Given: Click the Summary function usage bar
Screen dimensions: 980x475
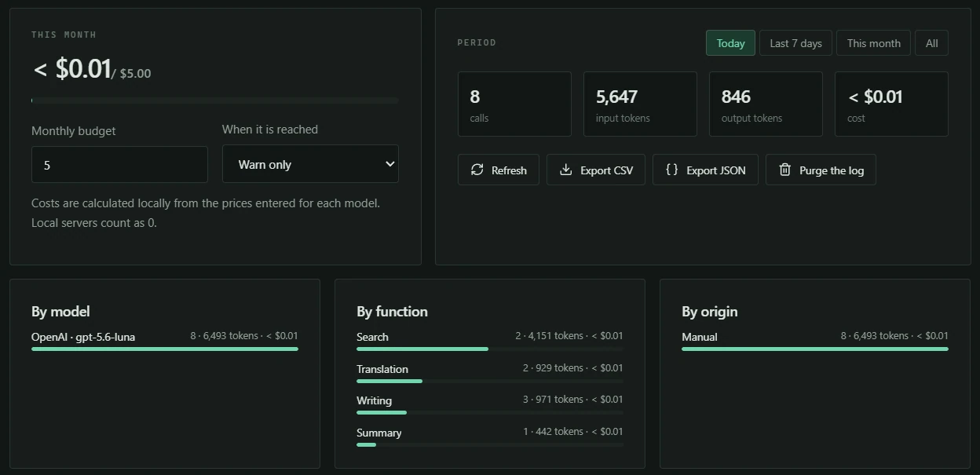Looking at the screenshot, I should [490, 444].
